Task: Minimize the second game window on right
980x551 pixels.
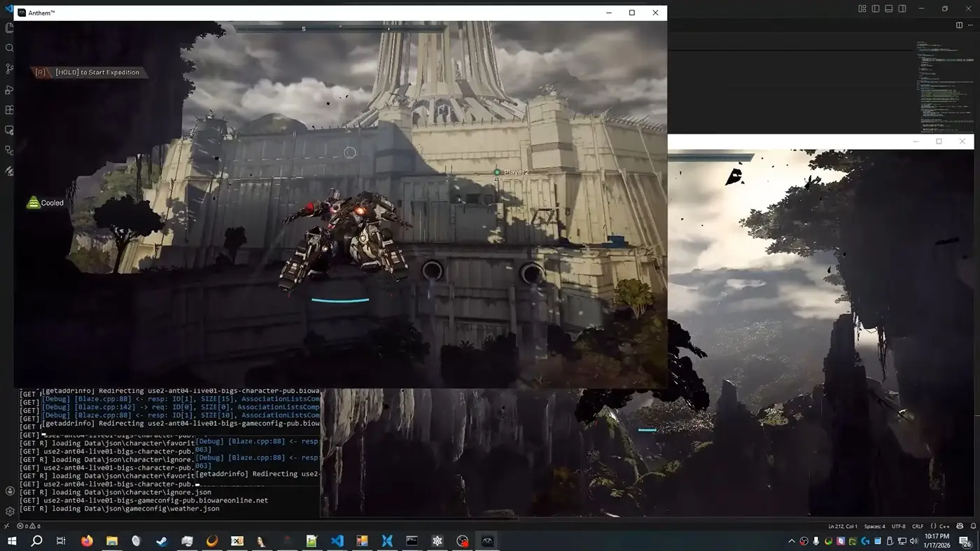Action: pyautogui.click(x=916, y=141)
